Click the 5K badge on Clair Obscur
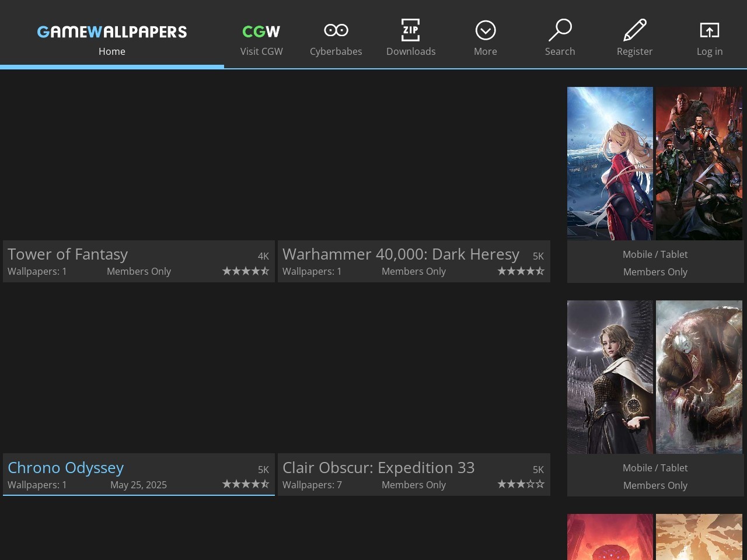Screen dimensions: 747x560 [538, 470]
